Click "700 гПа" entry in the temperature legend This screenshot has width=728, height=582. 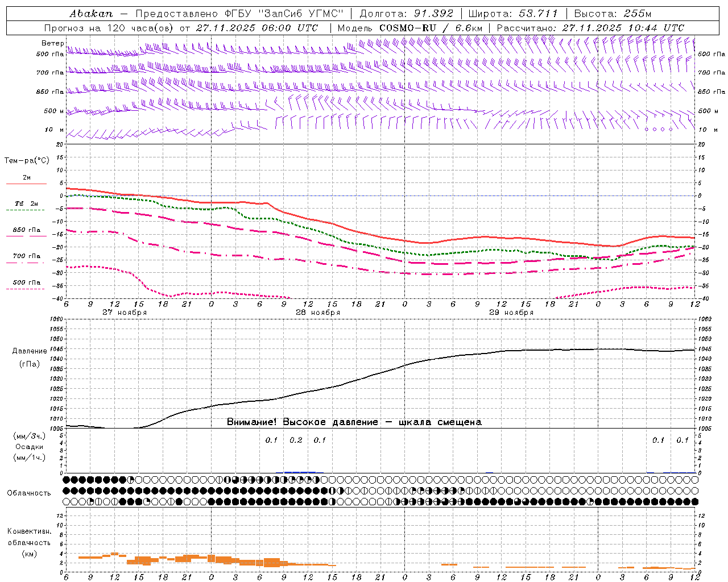coord(27,256)
